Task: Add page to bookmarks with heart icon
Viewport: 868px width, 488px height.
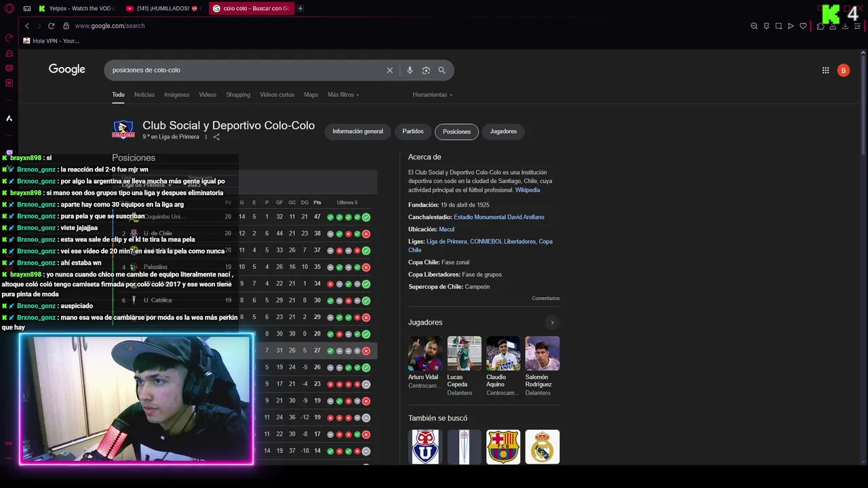Action: coord(803,26)
